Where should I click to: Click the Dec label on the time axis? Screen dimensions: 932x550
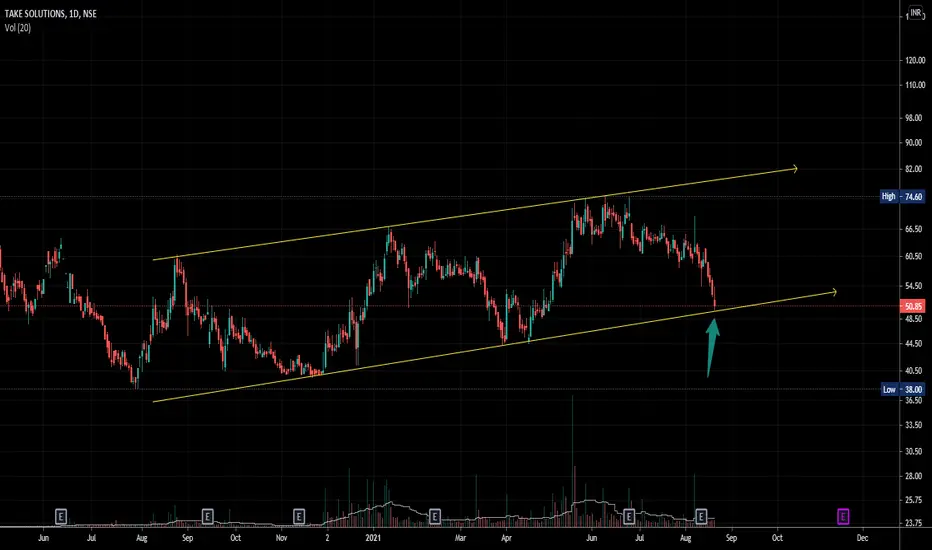(x=862, y=538)
